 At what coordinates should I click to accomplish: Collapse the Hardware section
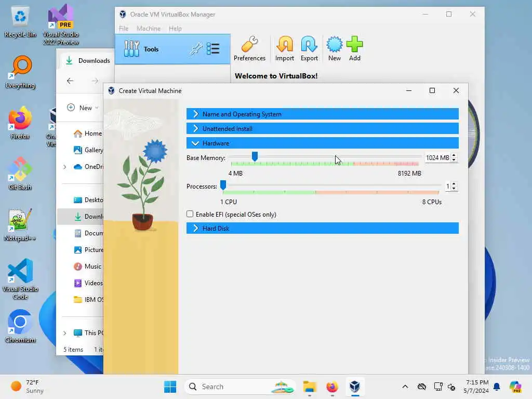click(x=322, y=143)
